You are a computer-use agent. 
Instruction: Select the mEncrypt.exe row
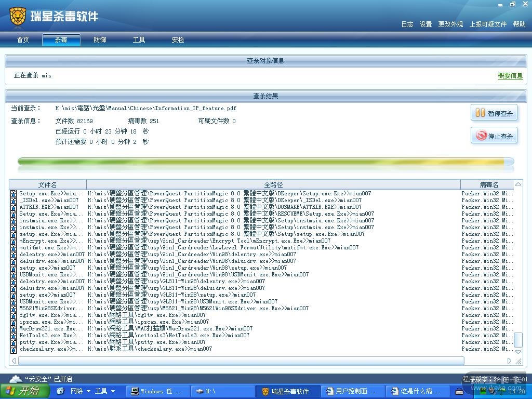coord(262,241)
